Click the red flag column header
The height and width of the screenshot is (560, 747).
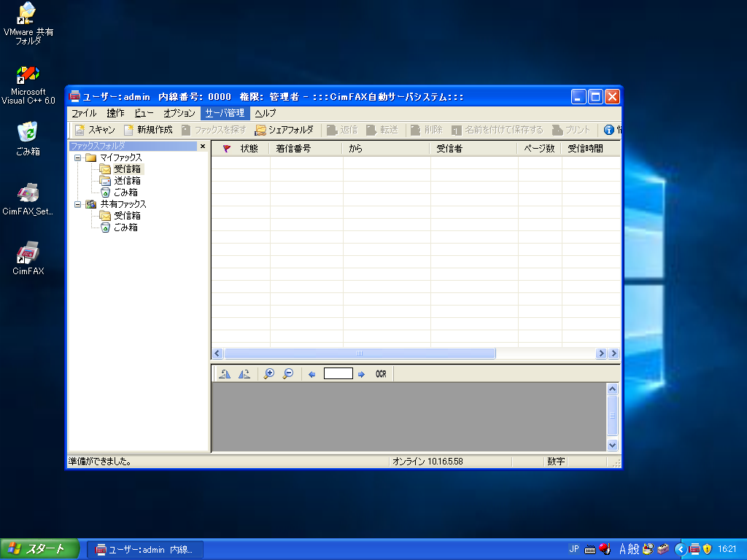pyautogui.click(x=227, y=149)
